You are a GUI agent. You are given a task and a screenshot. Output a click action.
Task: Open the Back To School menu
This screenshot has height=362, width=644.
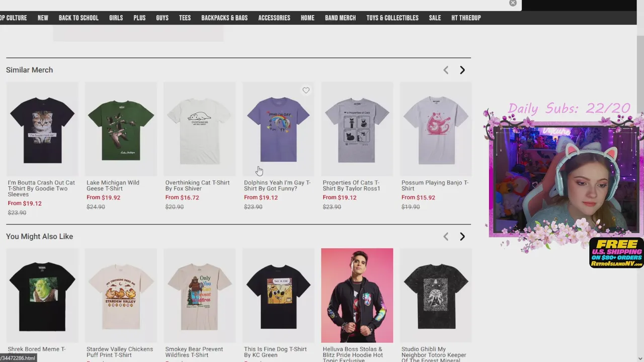(x=78, y=18)
